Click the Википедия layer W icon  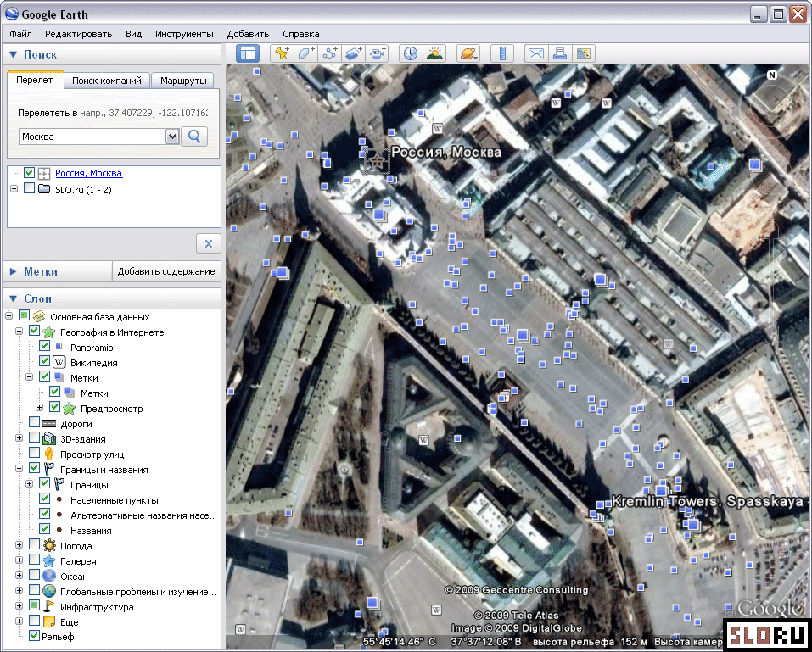pos(59,362)
